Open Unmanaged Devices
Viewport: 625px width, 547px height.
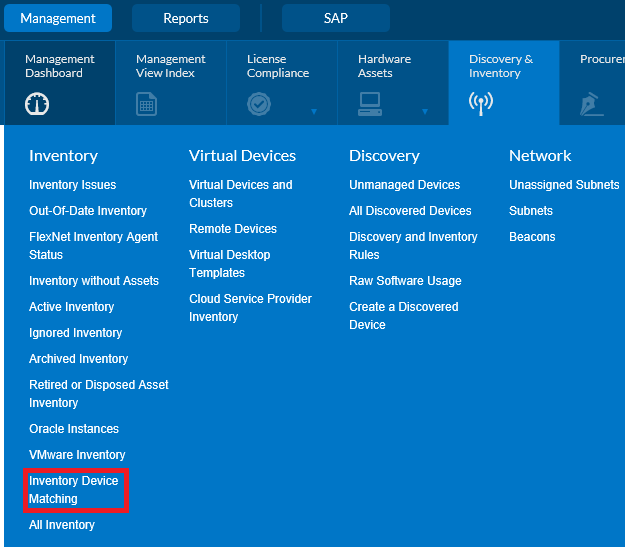click(405, 185)
